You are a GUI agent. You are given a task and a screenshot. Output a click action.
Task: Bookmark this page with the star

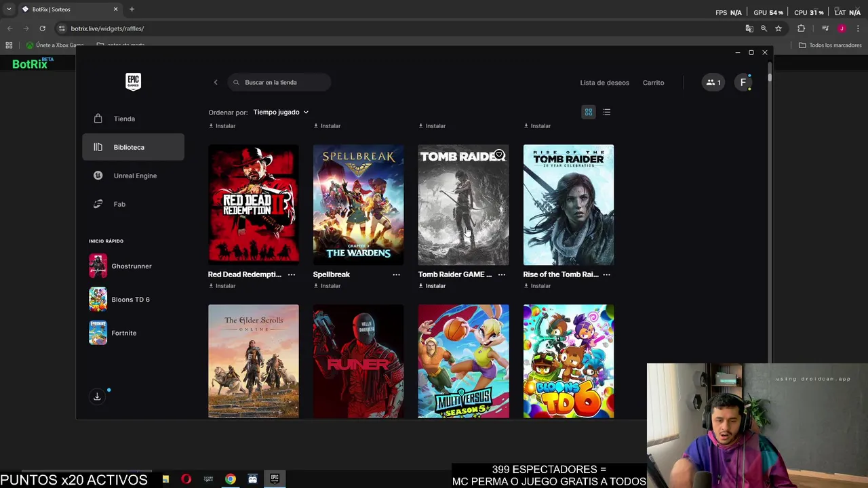click(778, 28)
